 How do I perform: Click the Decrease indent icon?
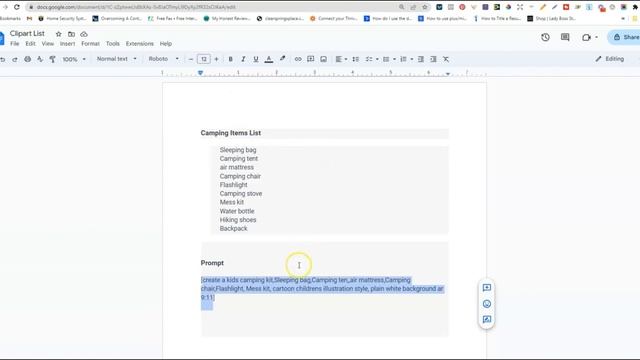click(421, 59)
